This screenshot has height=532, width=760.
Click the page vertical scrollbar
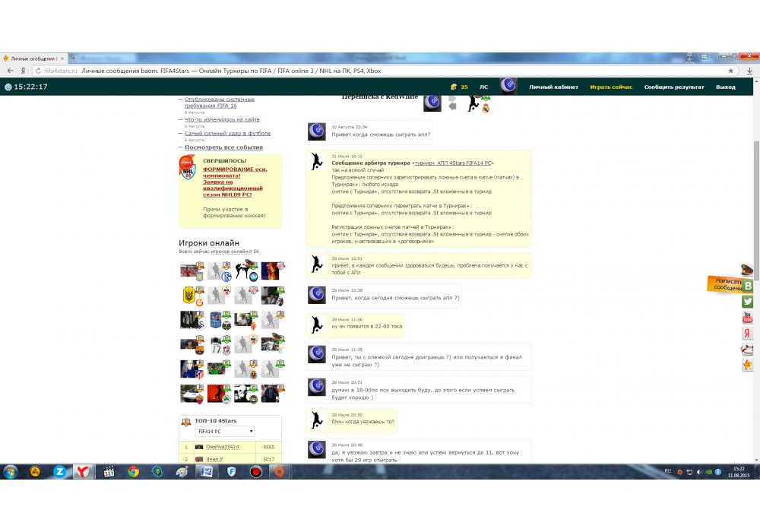755,190
